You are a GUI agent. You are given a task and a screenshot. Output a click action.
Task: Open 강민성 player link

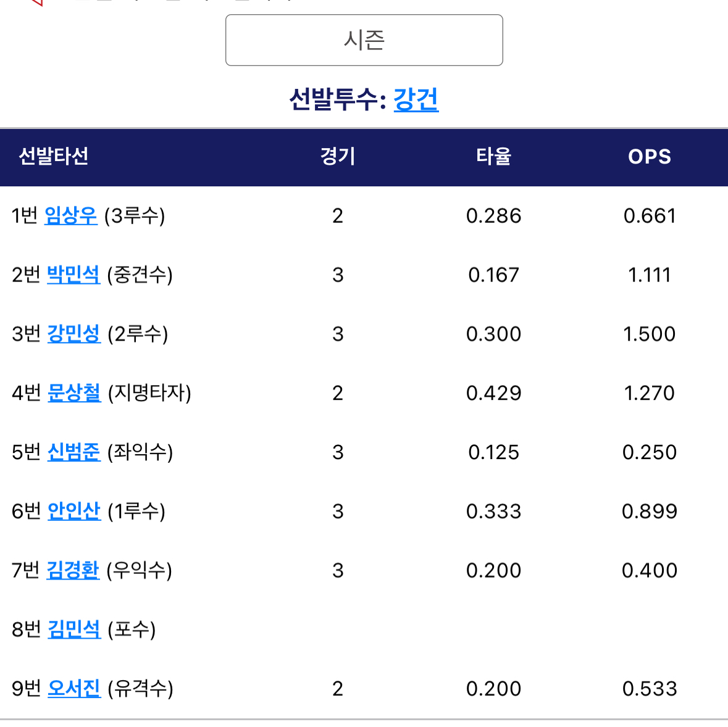coord(73,334)
